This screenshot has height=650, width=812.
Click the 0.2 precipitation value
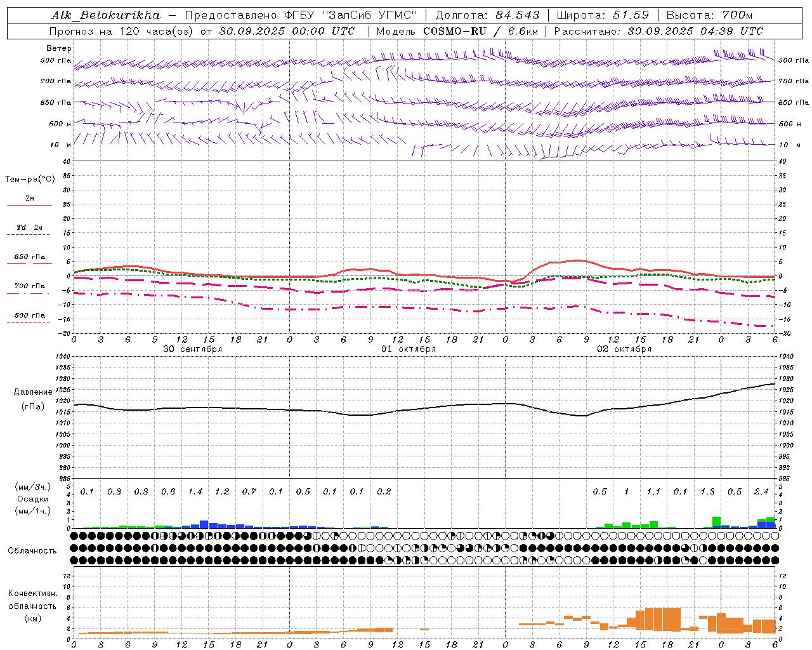point(384,492)
